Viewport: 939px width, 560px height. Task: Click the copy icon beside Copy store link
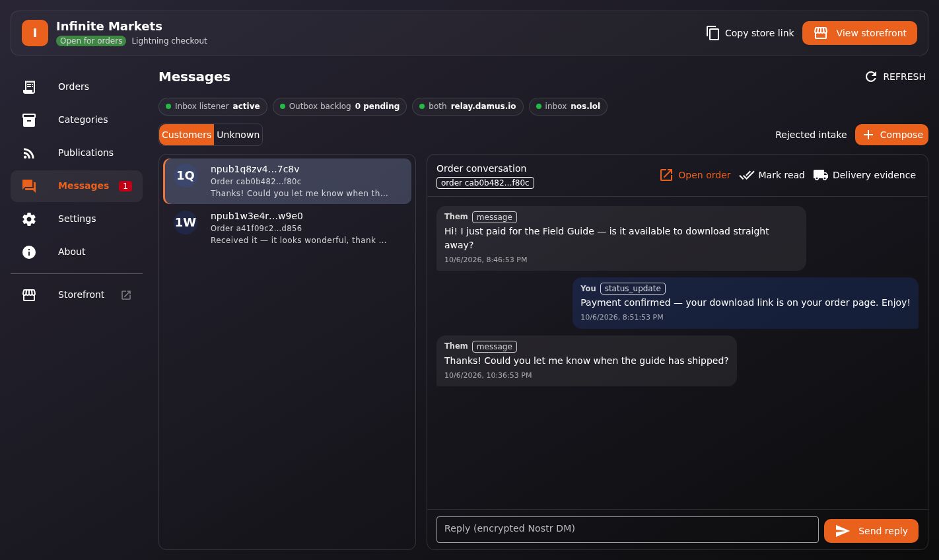713,33
